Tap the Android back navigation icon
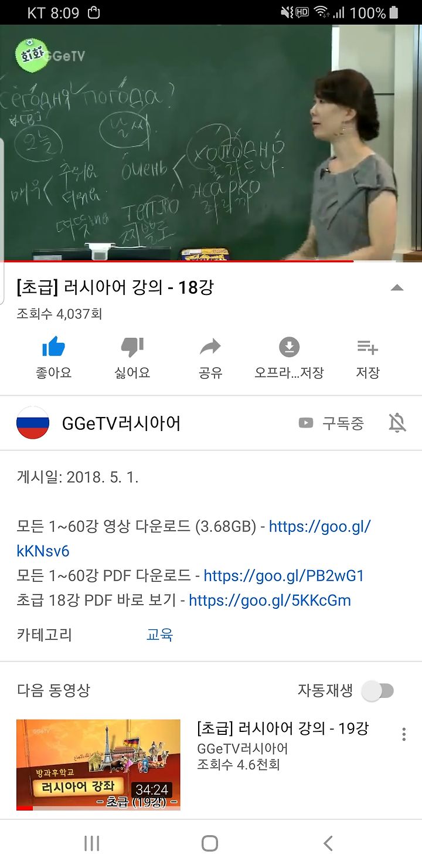The width and height of the screenshot is (422, 868). 328,843
